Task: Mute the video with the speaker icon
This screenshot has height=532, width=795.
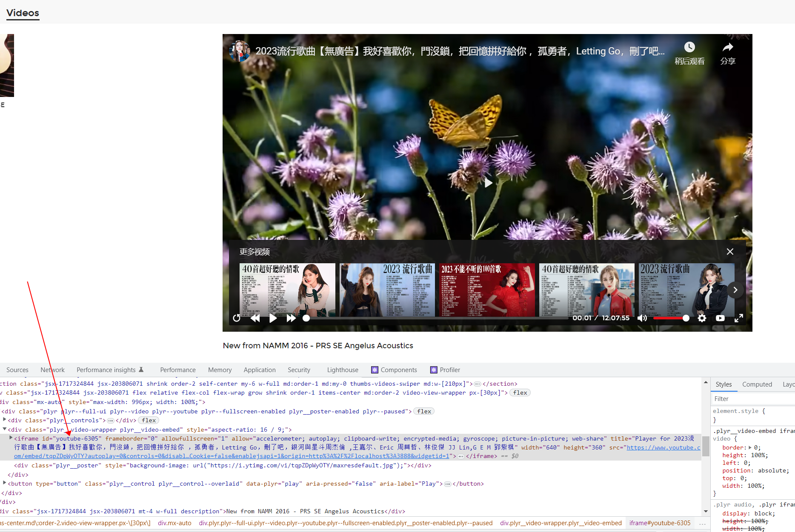Action: point(642,318)
